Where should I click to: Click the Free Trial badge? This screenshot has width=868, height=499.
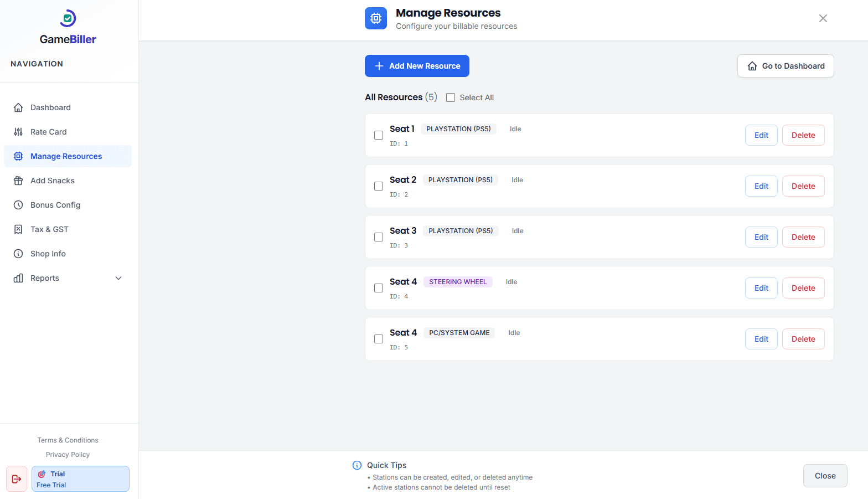(80, 479)
